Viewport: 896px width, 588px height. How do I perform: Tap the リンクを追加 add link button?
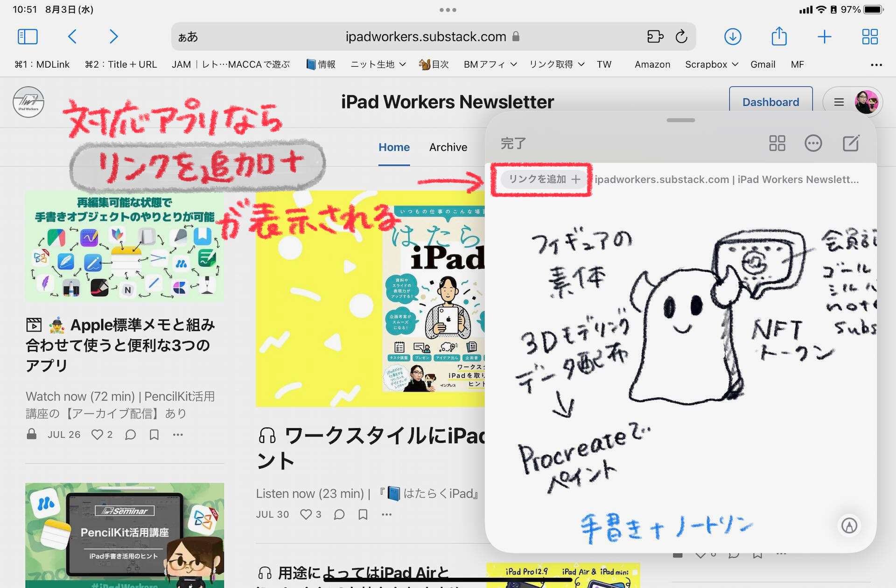(x=544, y=179)
